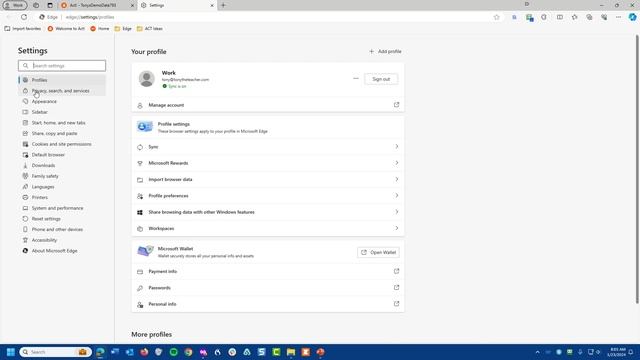Click the Open Wallet button
The height and width of the screenshot is (360, 640).
pos(378,252)
